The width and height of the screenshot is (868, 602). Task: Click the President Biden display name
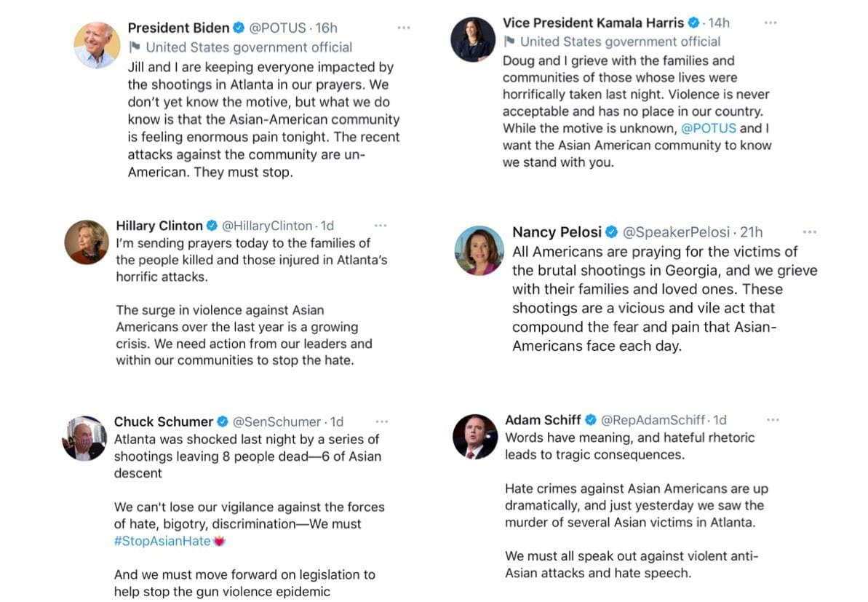pyautogui.click(x=178, y=28)
